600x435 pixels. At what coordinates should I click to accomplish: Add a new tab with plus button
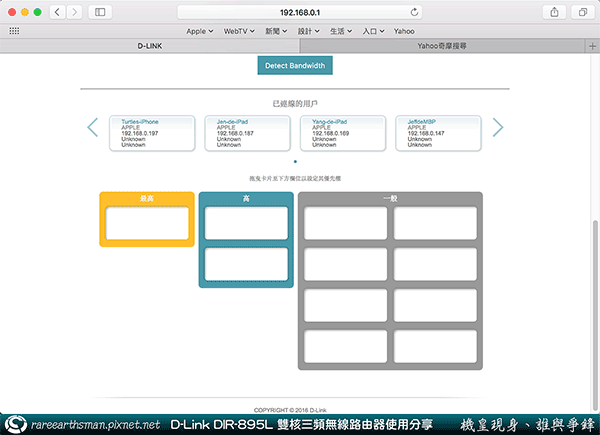click(592, 46)
